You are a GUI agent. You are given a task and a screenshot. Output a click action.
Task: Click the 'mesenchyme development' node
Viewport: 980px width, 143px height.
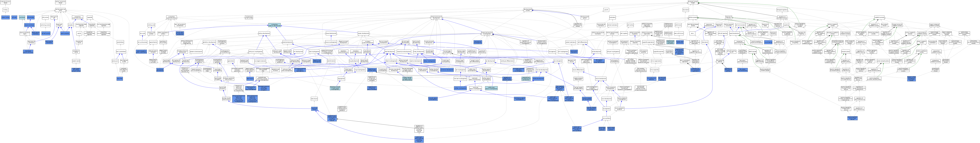404,51
